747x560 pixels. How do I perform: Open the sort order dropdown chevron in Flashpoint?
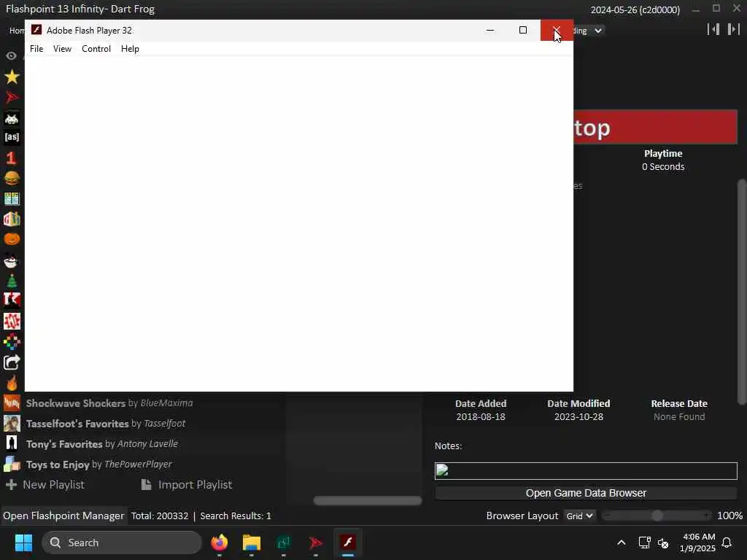(598, 31)
